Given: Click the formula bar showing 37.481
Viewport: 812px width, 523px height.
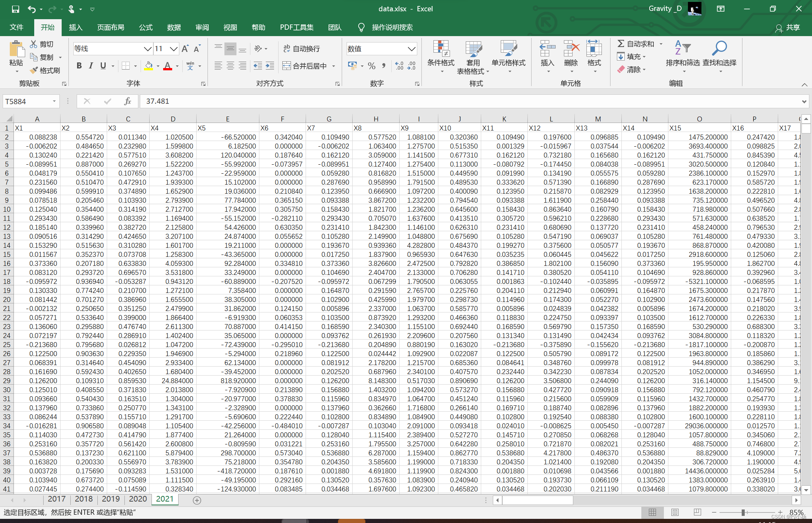Looking at the screenshot, I should (451, 101).
